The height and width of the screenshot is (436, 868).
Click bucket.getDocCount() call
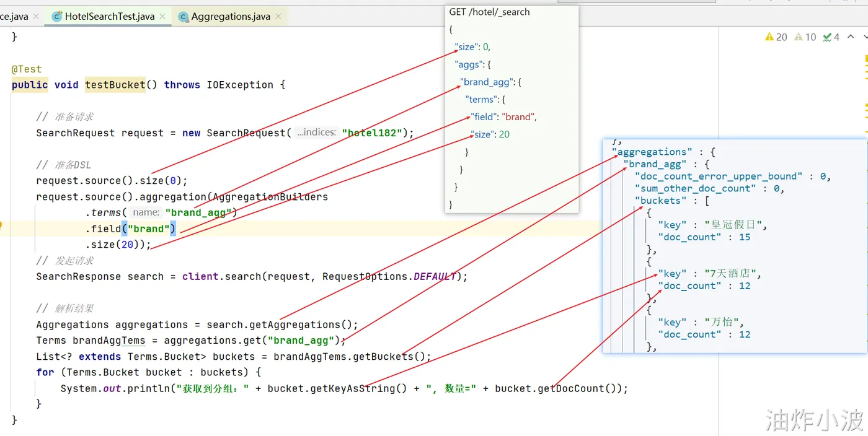[556, 389]
